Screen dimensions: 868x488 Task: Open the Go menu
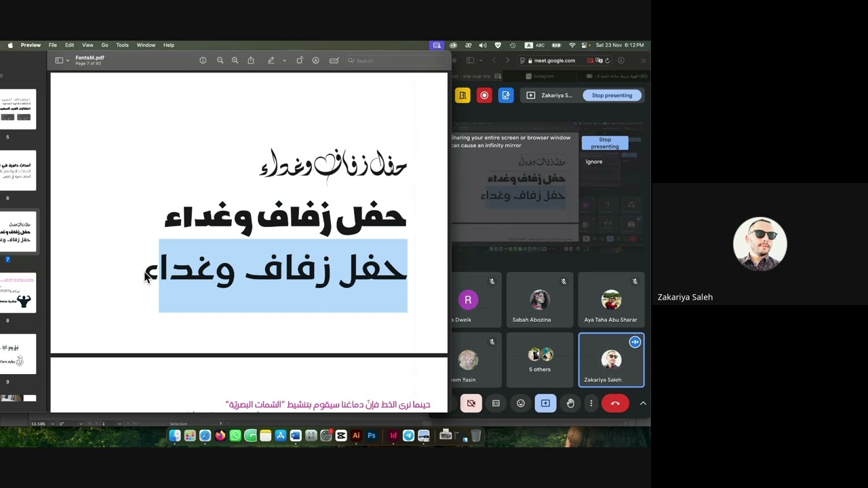point(104,45)
